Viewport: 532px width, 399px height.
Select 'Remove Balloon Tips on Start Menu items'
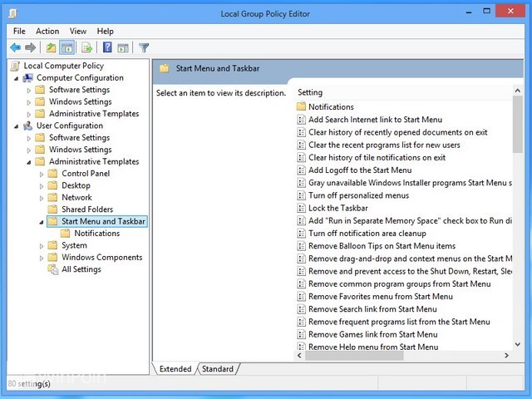click(382, 246)
